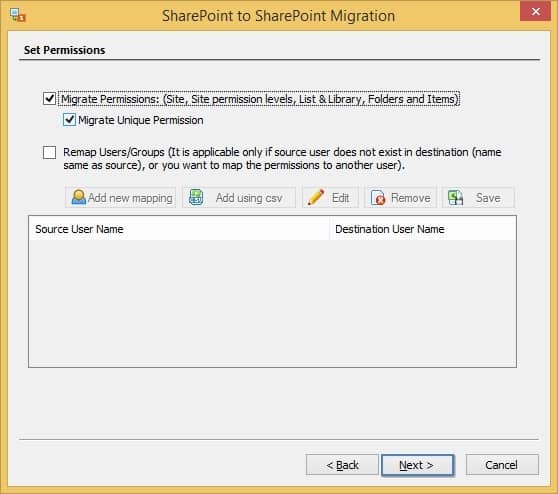Proceed with the Next button
The image size is (558, 494).
click(417, 465)
